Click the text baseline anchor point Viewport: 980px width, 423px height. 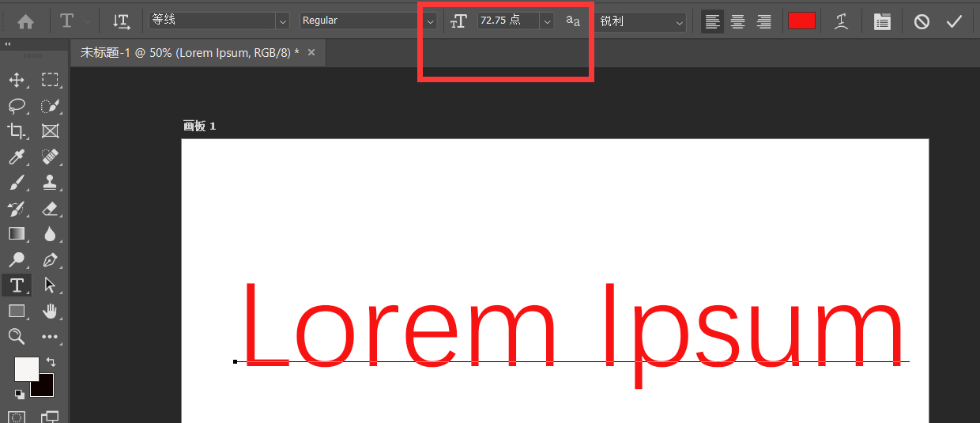tap(236, 361)
